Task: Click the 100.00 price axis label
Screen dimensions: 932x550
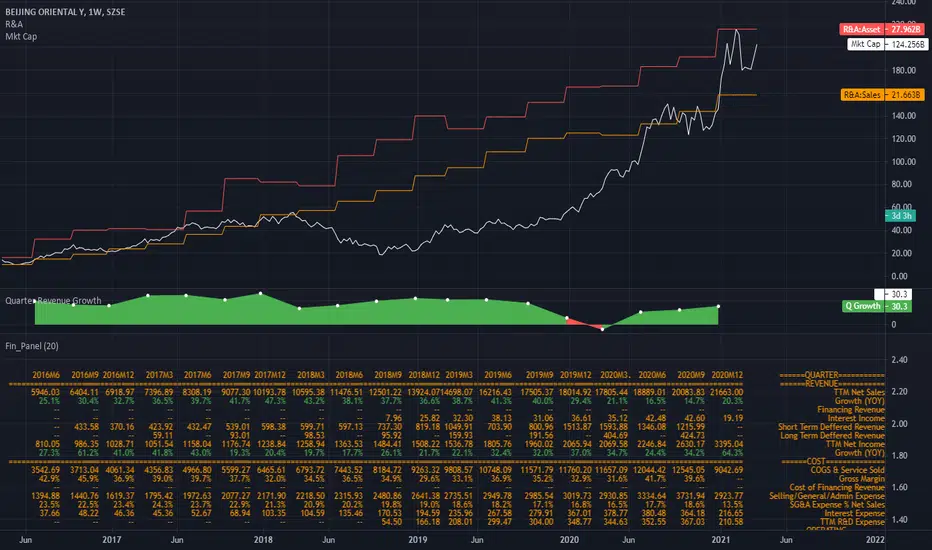Action: pyautogui.click(x=903, y=162)
